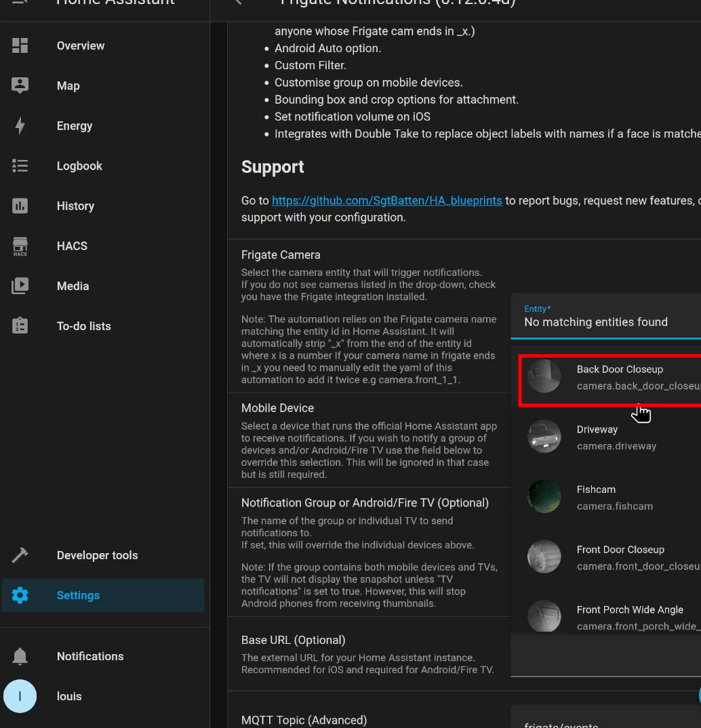Screen dimensions: 701x728
Task: Open the SgtBatten HA_blueprints GitHub link
Action: point(386,201)
